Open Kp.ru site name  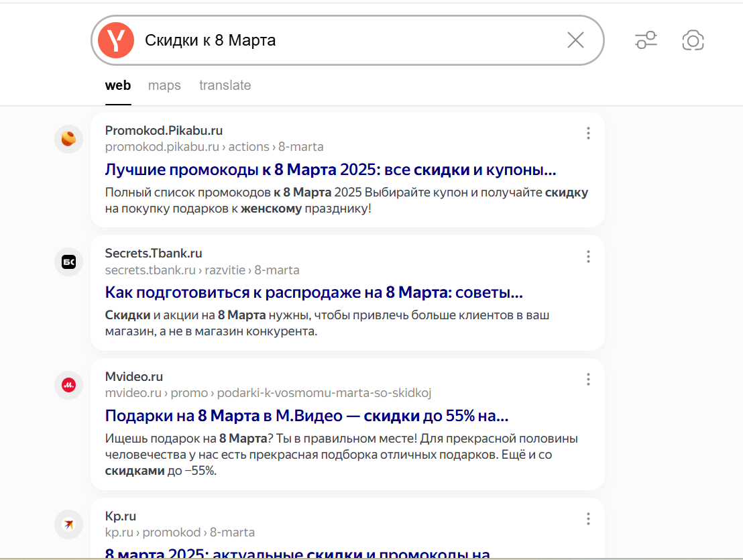click(120, 516)
